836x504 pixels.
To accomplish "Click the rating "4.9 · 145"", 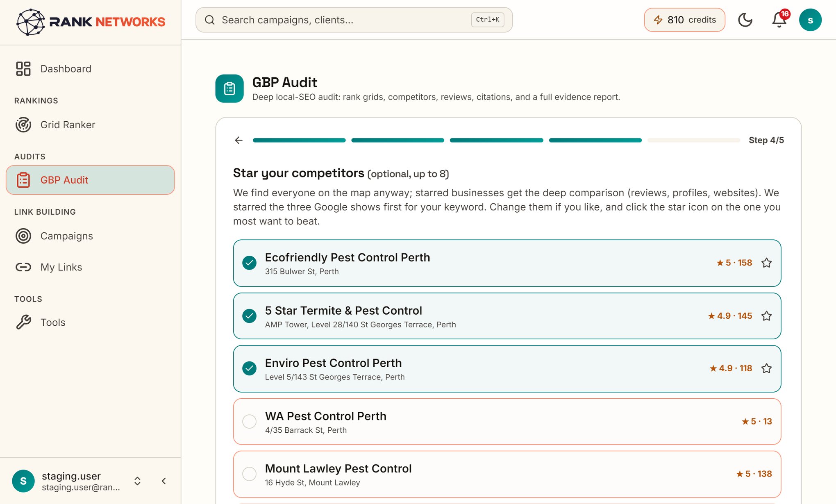I will pos(730,316).
